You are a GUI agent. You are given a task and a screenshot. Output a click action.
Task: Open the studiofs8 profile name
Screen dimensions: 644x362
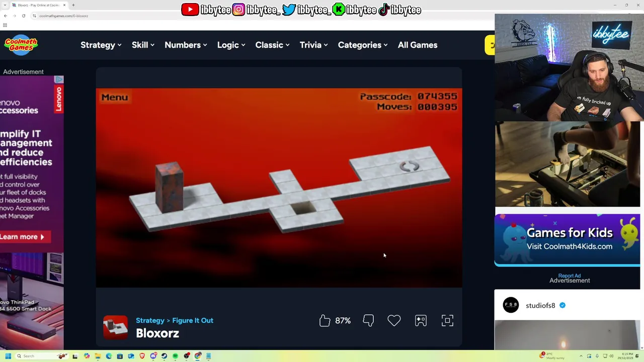coord(540,305)
